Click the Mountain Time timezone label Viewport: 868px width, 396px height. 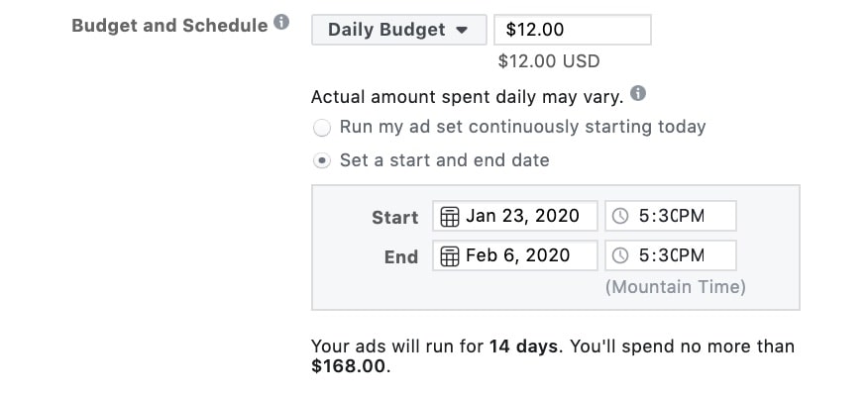(675, 287)
